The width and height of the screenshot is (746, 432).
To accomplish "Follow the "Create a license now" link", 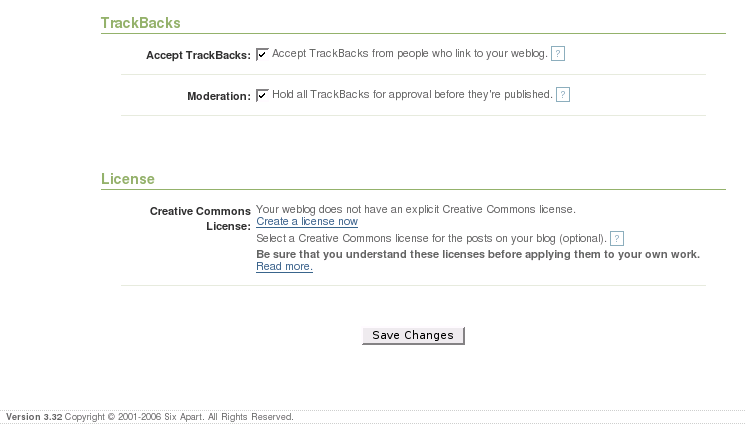I will point(307,222).
